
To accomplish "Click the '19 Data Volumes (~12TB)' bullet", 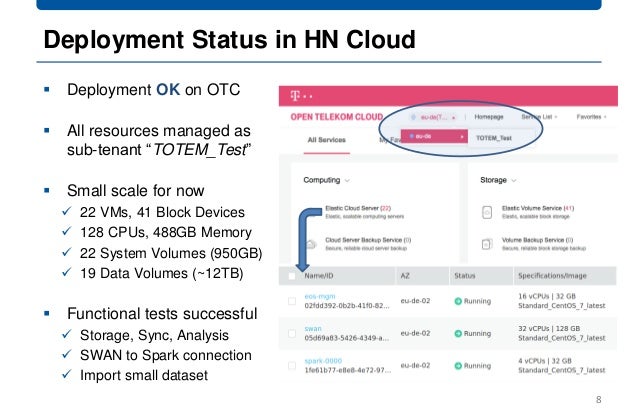I will 162,273.
